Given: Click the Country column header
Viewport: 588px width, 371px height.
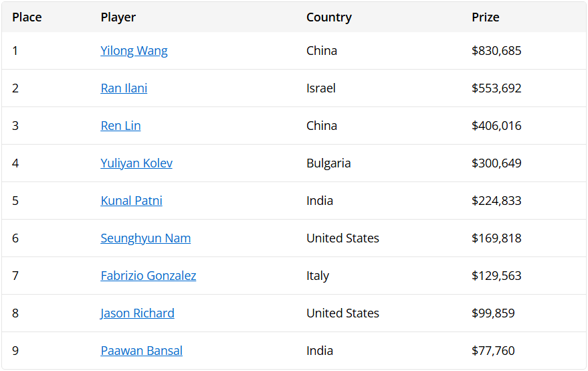Looking at the screenshot, I should (x=329, y=17).
